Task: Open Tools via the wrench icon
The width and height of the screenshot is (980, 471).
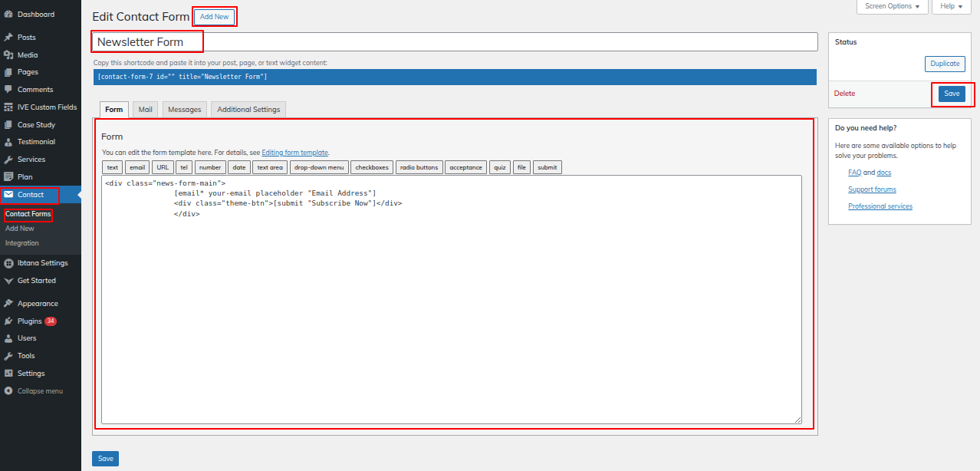Action: tap(8, 356)
